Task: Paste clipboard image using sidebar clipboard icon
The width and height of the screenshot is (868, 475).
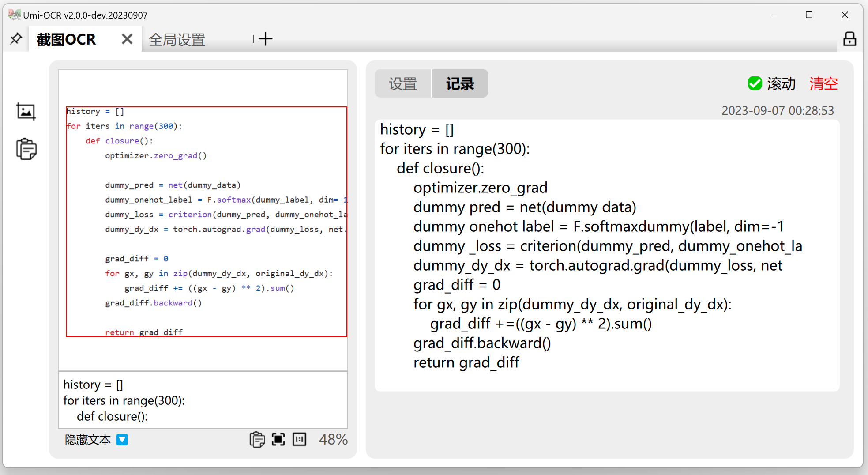Action: [26, 149]
